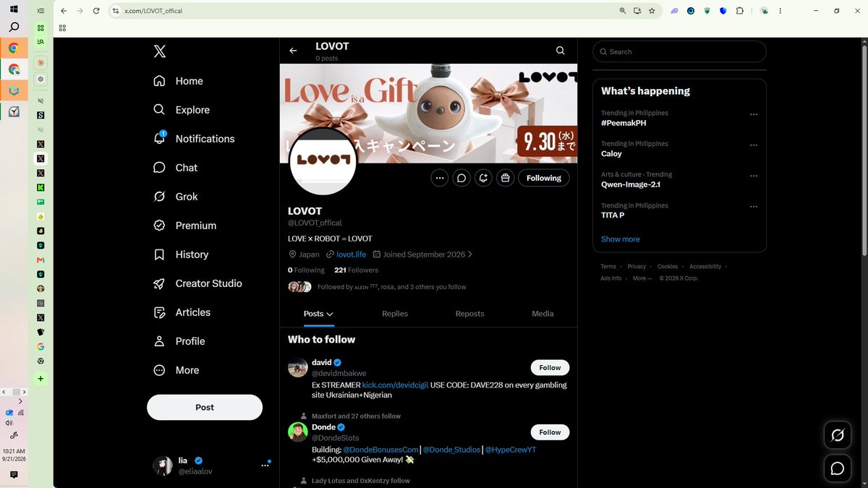
Task: Open @DondeBonusesCom mention link
Action: pos(381,450)
